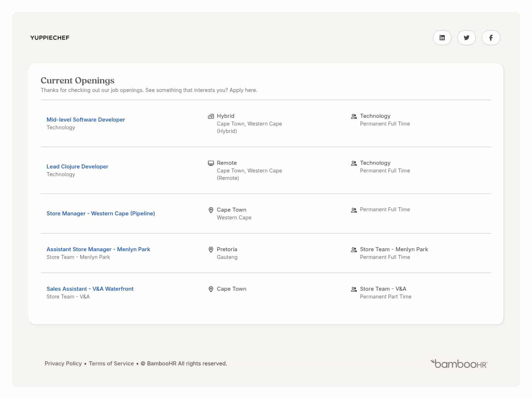Select Assistant Store Manager - Menlyn Park role
This screenshot has width=532, height=399.
(98, 249)
